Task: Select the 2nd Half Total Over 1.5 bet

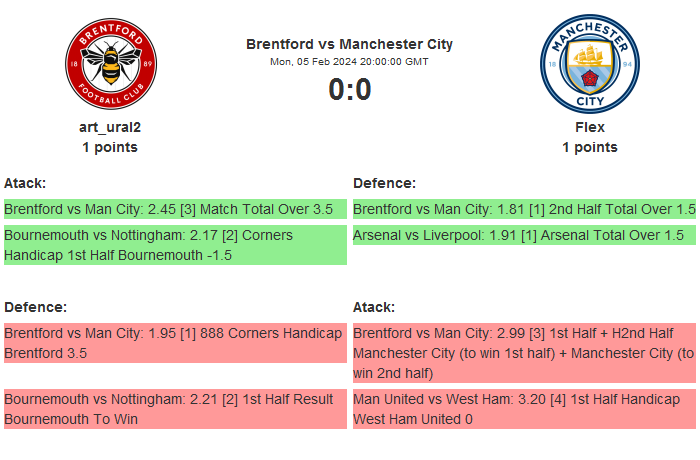Action: coord(524,209)
